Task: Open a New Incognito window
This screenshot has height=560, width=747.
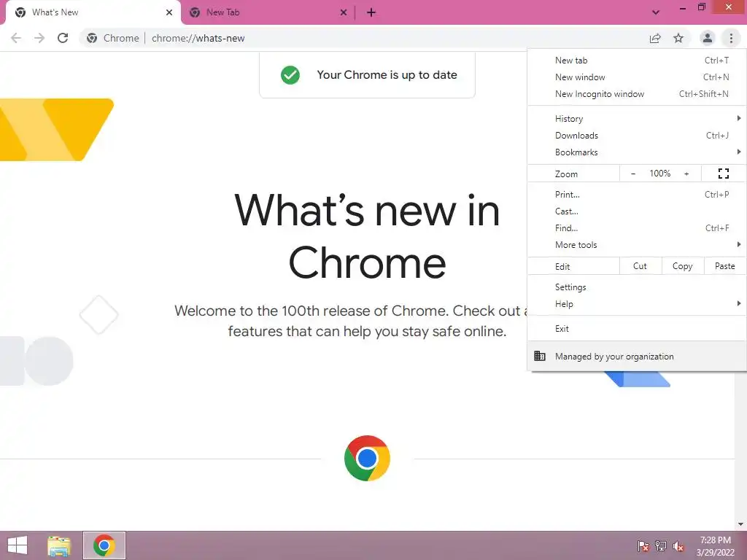Action: point(636,94)
